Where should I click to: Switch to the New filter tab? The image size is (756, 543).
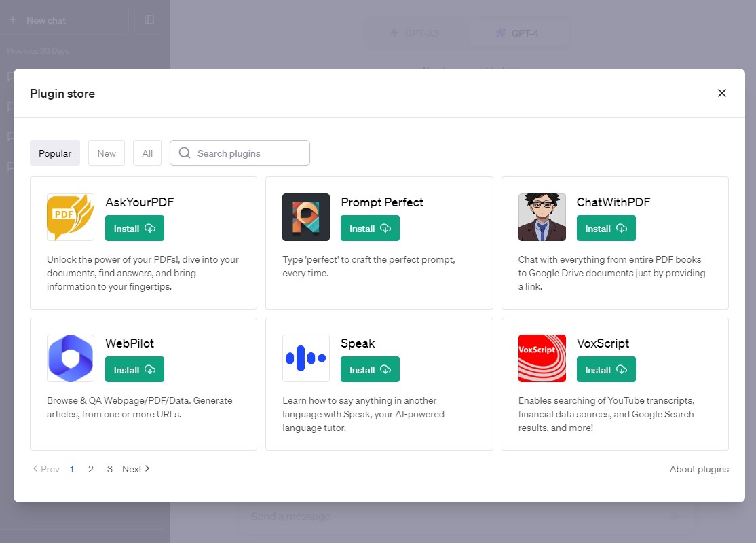point(107,153)
